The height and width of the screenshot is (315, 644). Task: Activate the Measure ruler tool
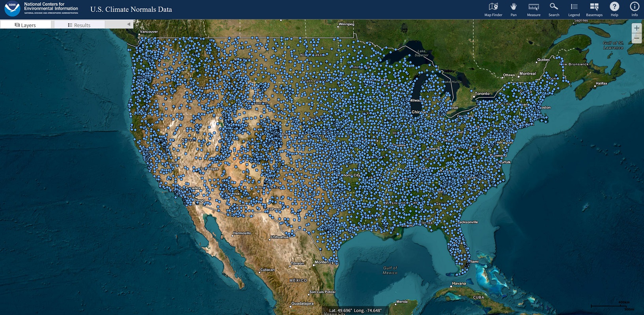(x=534, y=9)
